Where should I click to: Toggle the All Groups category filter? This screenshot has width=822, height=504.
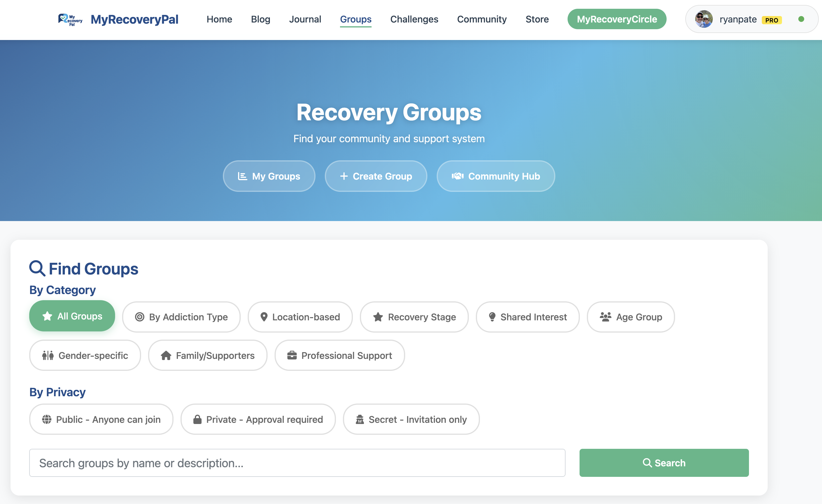(x=72, y=316)
